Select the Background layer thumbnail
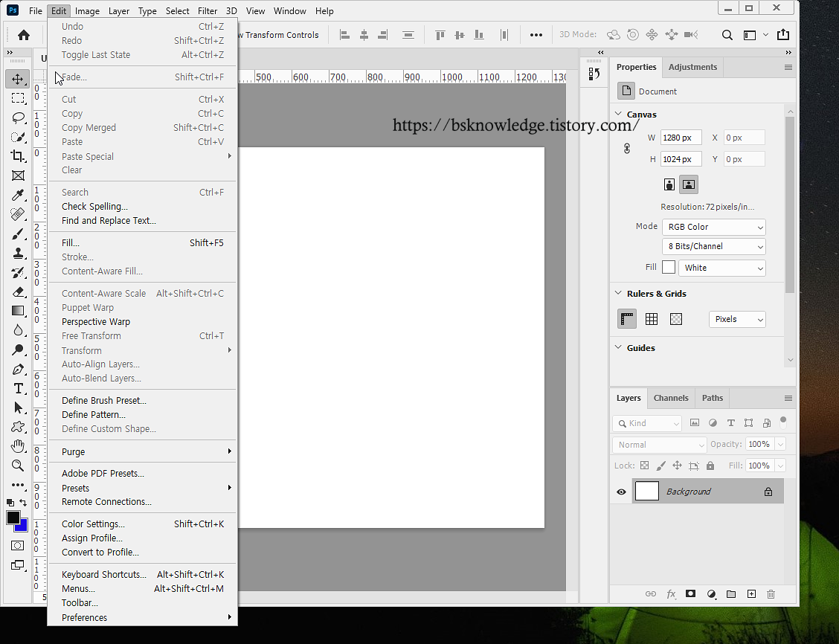The image size is (839, 644). pos(646,491)
